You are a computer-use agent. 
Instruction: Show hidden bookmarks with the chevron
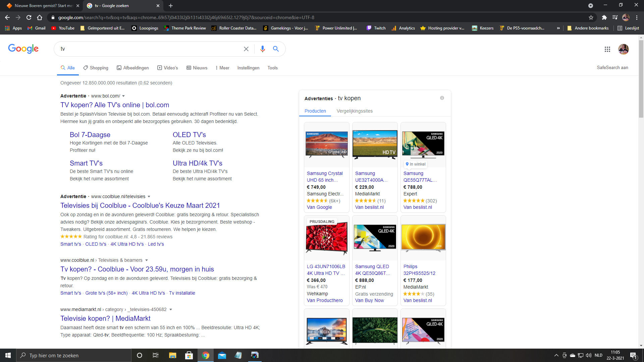point(558,28)
